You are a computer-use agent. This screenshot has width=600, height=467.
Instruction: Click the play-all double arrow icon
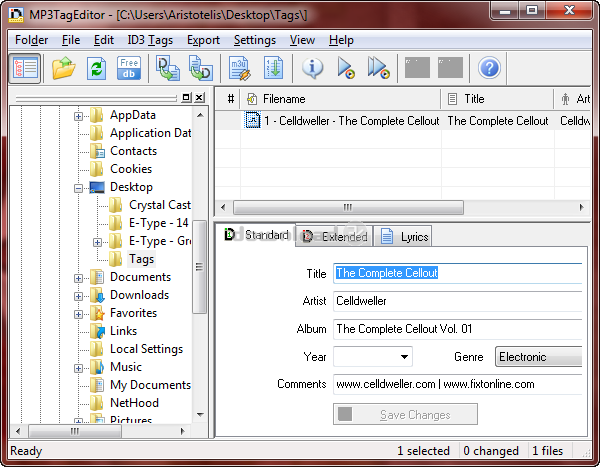378,69
